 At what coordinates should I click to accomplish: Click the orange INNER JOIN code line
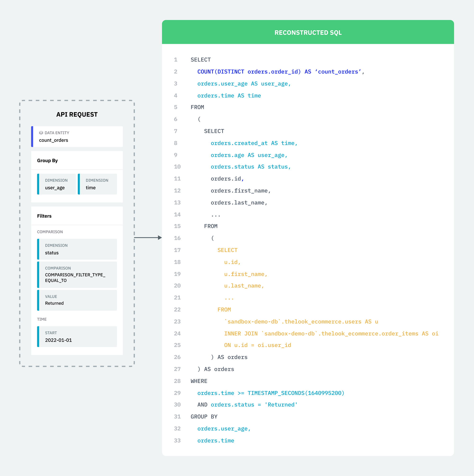331,334
